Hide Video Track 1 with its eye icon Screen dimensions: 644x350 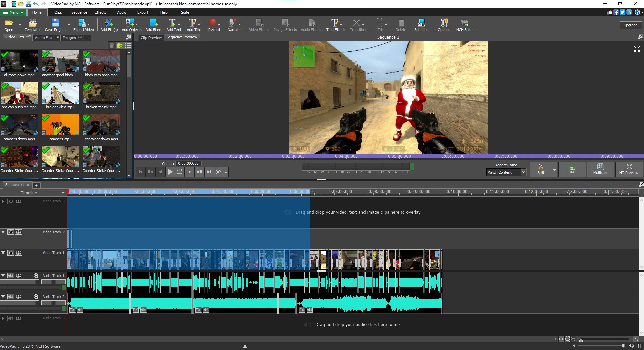11,253
